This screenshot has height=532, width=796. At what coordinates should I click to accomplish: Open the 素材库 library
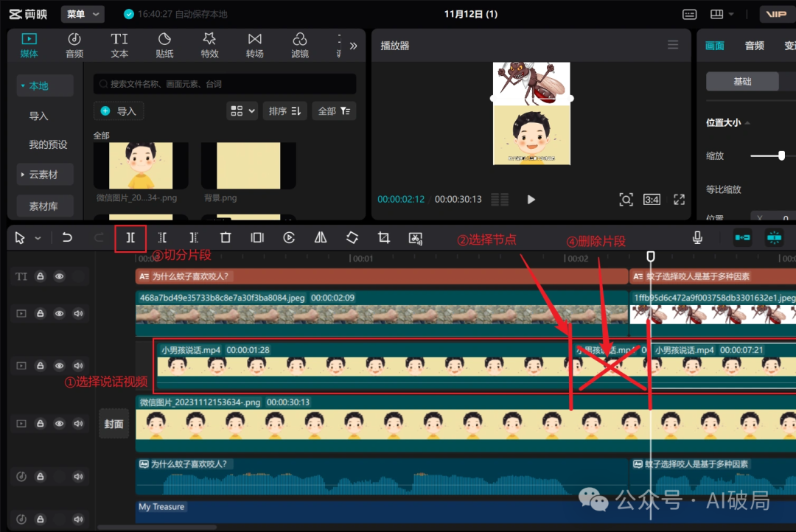click(45, 206)
